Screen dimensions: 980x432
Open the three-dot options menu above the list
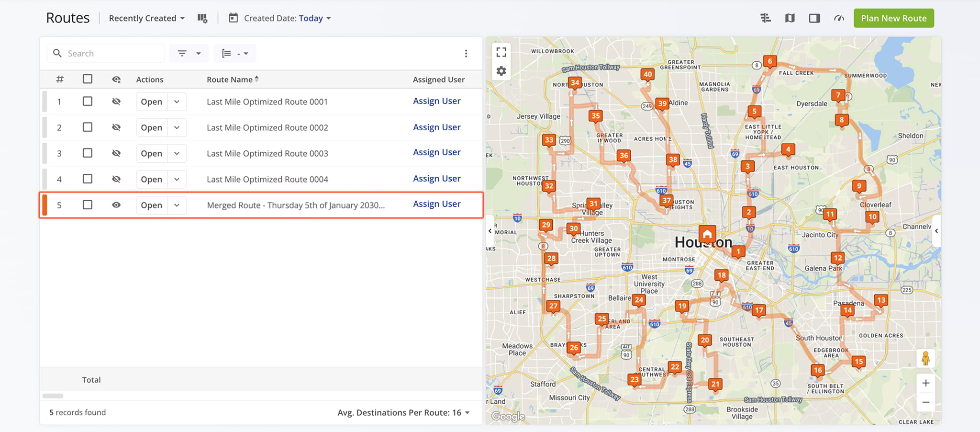point(466,53)
